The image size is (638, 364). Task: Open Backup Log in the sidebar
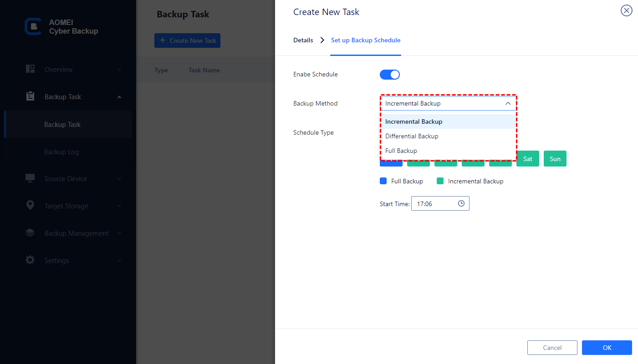(61, 152)
